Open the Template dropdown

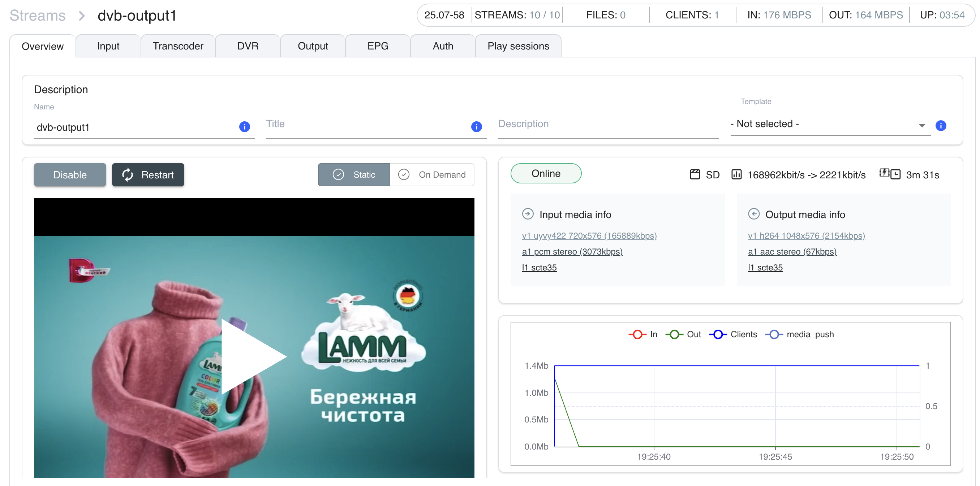pyautogui.click(x=830, y=124)
